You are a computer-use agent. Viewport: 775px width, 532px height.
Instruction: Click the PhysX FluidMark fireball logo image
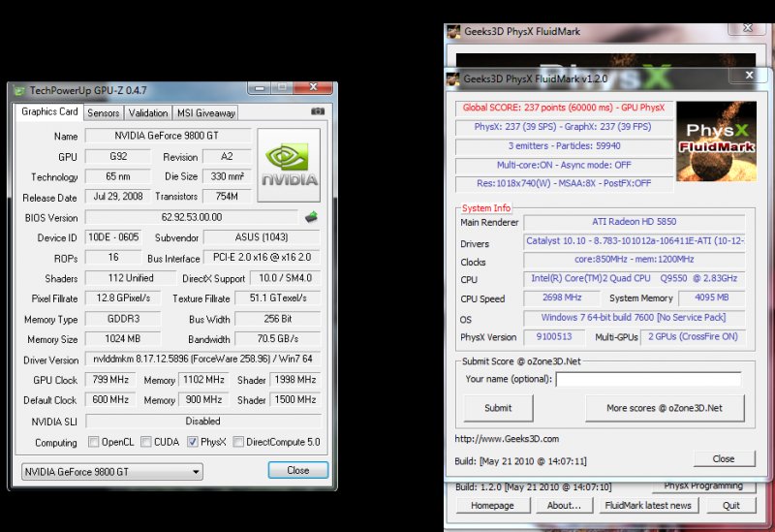716,141
